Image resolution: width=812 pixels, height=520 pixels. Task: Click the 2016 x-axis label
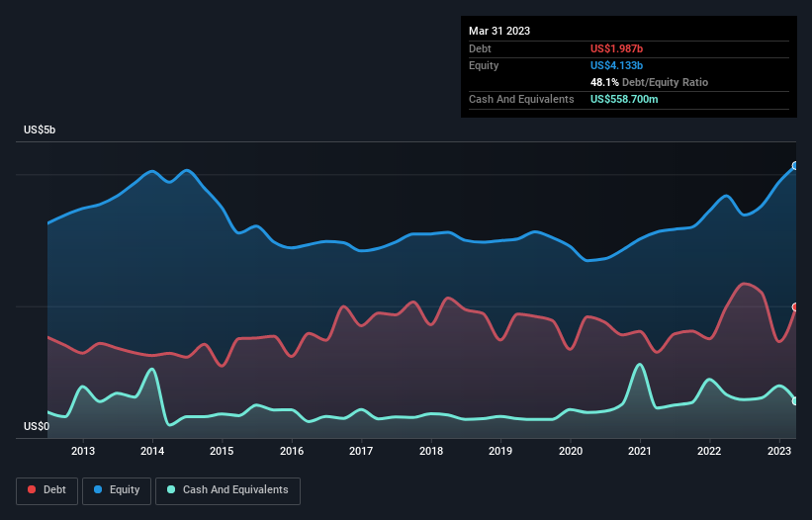pyautogui.click(x=292, y=451)
